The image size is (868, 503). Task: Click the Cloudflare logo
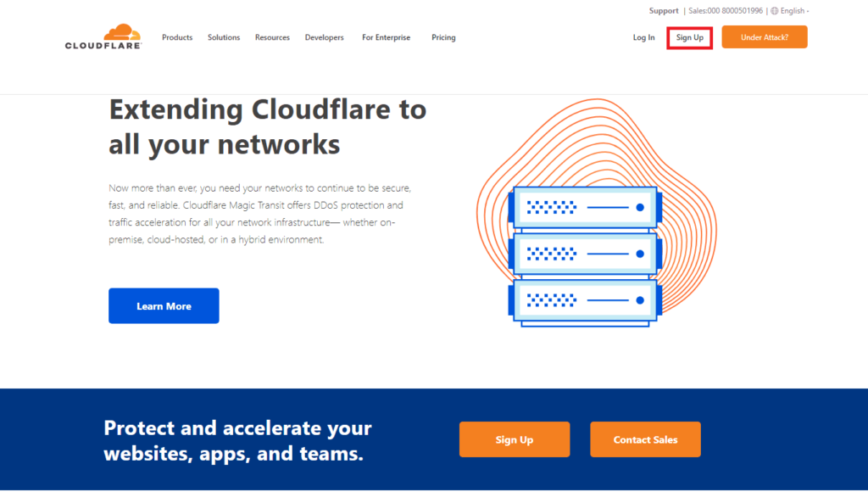103,36
